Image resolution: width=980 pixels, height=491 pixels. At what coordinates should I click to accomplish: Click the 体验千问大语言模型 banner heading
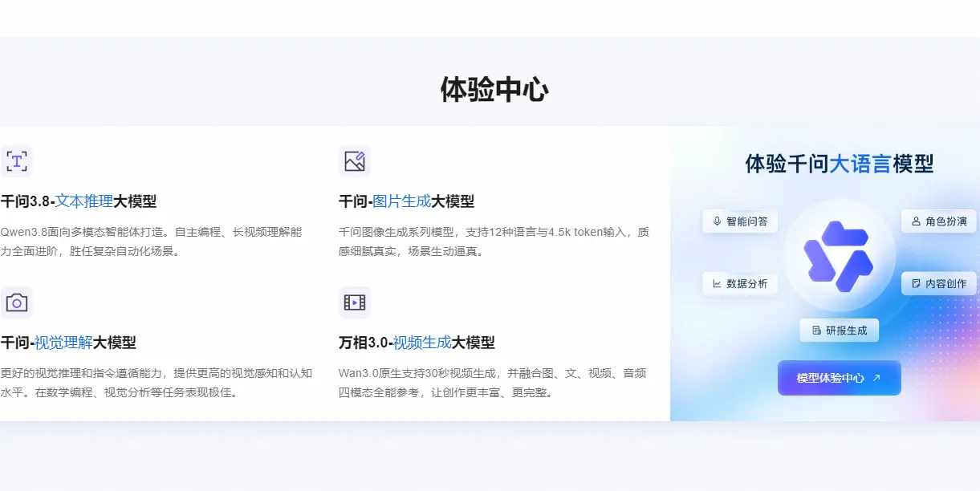(840, 164)
